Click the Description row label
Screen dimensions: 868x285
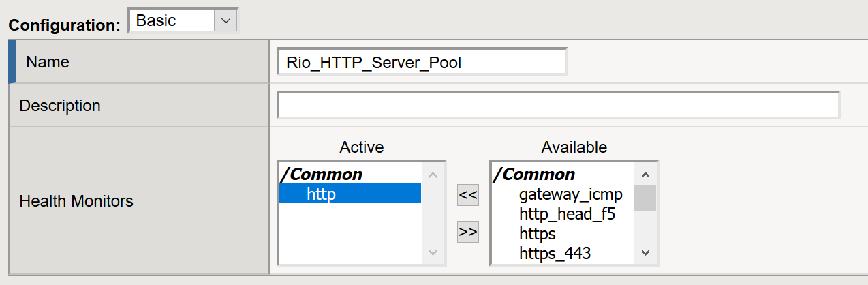pyautogui.click(x=60, y=106)
